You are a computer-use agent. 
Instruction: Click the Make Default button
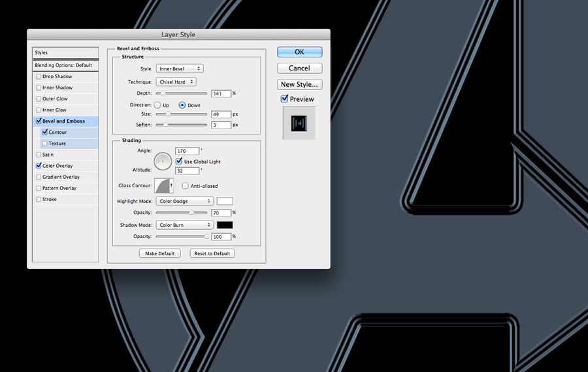pos(160,254)
